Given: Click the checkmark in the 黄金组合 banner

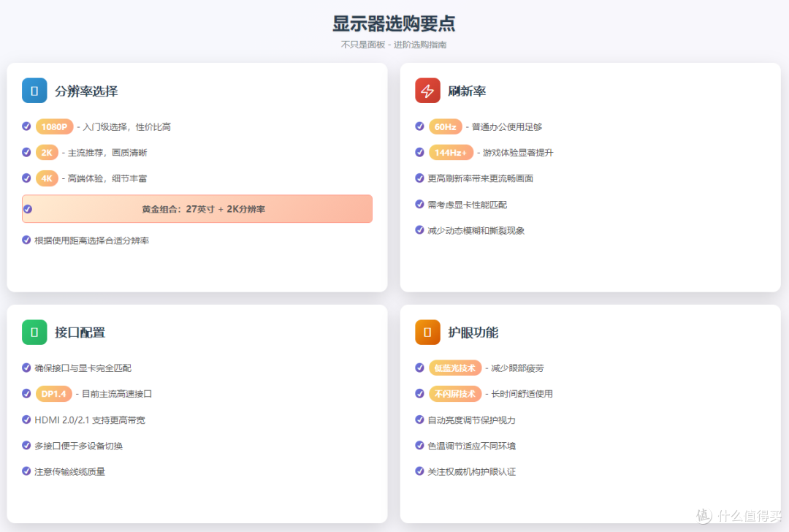Looking at the screenshot, I should (x=28, y=209).
